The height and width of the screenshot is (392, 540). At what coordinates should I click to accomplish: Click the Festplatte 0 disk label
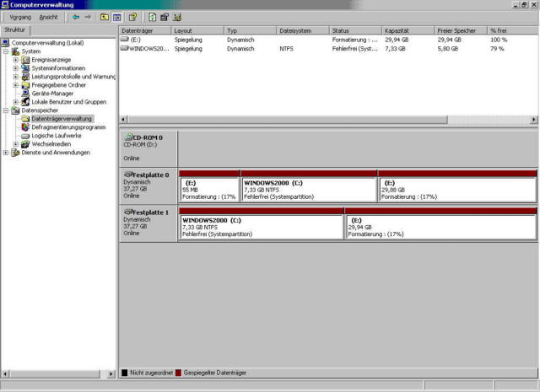pos(151,175)
